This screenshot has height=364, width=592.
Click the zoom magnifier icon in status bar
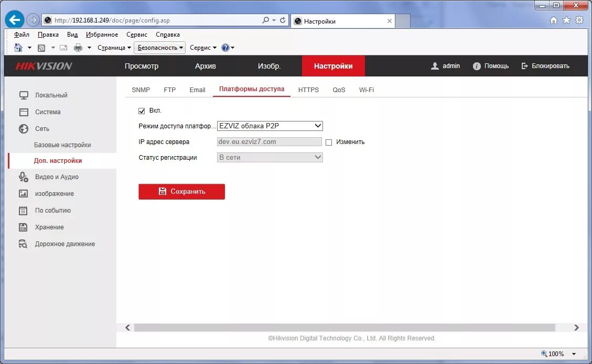click(544, 354)
